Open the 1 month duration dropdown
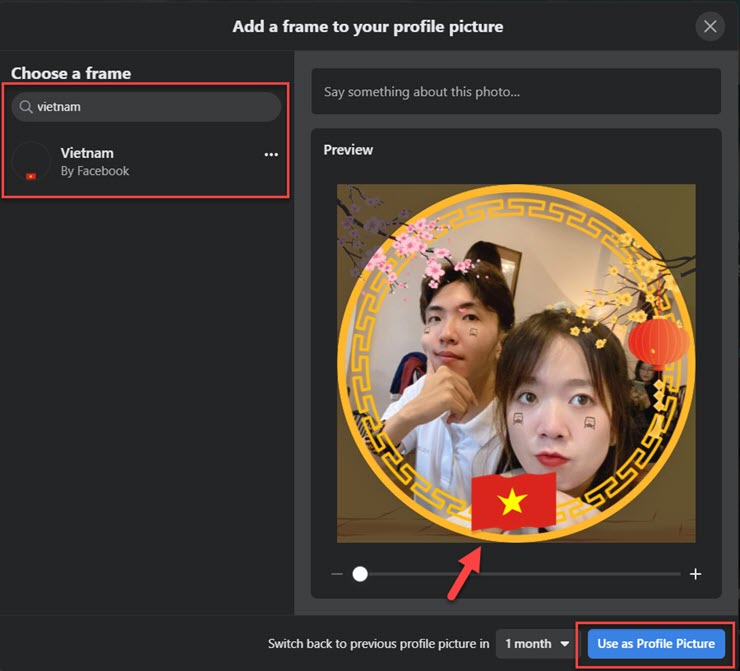 [536, 644]
